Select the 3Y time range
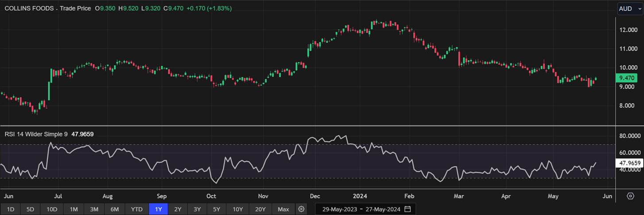Image resolution: width=644 pixels, height=215 pixels. point(197,209)
